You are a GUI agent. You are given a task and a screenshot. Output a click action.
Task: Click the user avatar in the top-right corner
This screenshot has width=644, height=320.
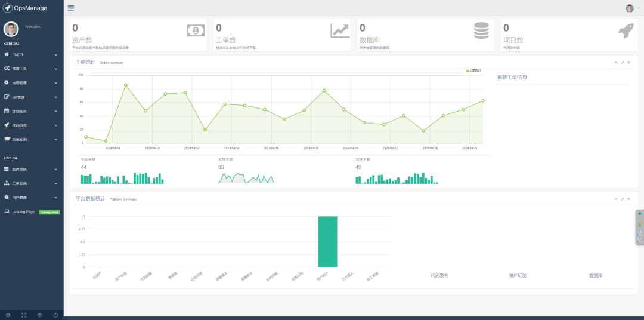(630, 8)
